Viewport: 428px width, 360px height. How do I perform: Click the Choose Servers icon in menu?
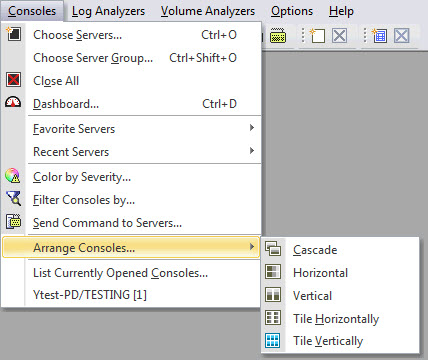13,34
